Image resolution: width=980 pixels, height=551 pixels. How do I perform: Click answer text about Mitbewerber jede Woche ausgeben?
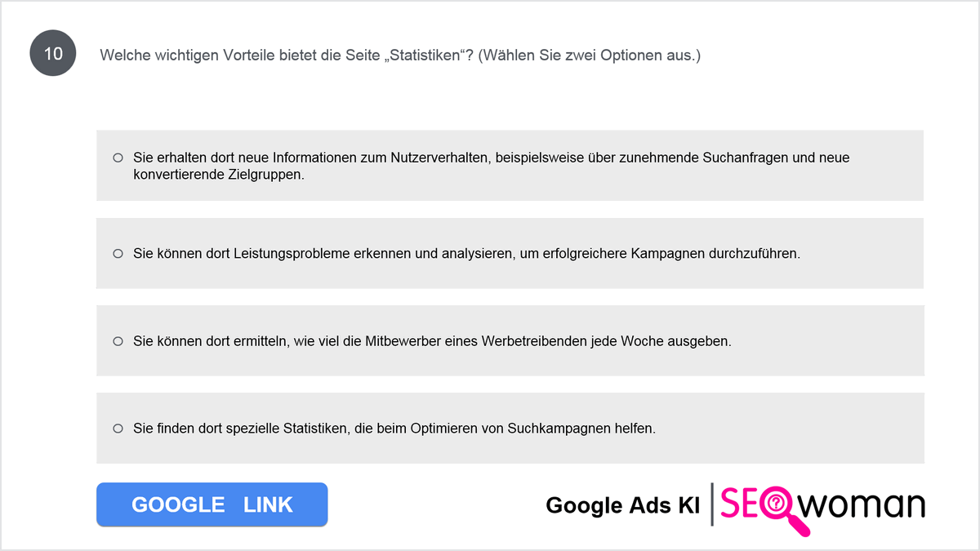click(x=432, y=340)
